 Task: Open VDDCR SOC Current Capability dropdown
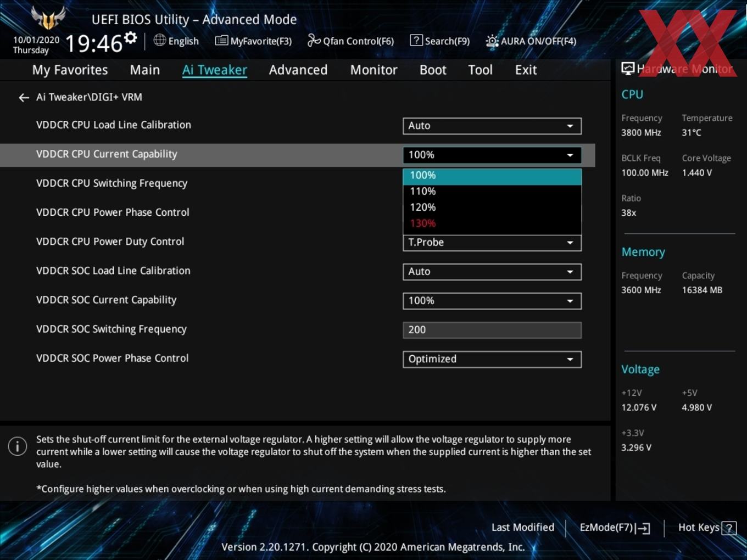coord(492,301)
